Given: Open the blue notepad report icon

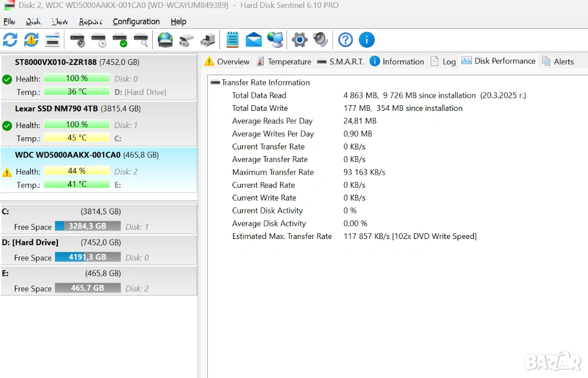Looking at the screenshot, I should (232, 40).
